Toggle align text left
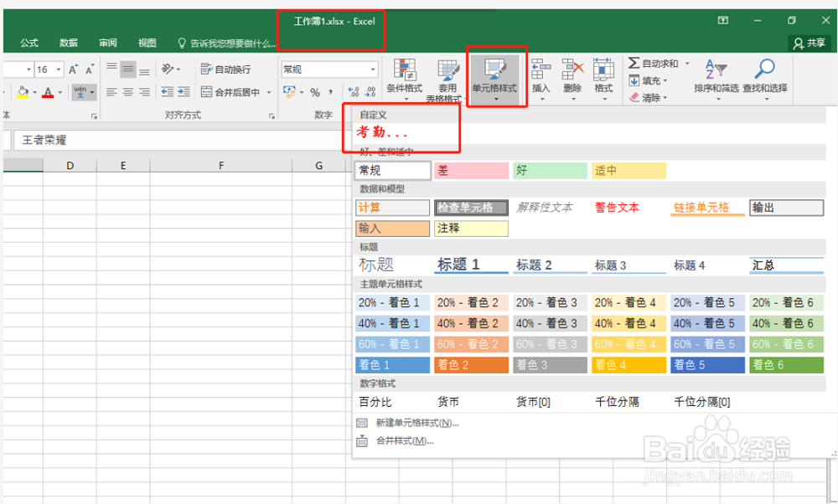This screenshot has height=504, width=838. [111, 92]
